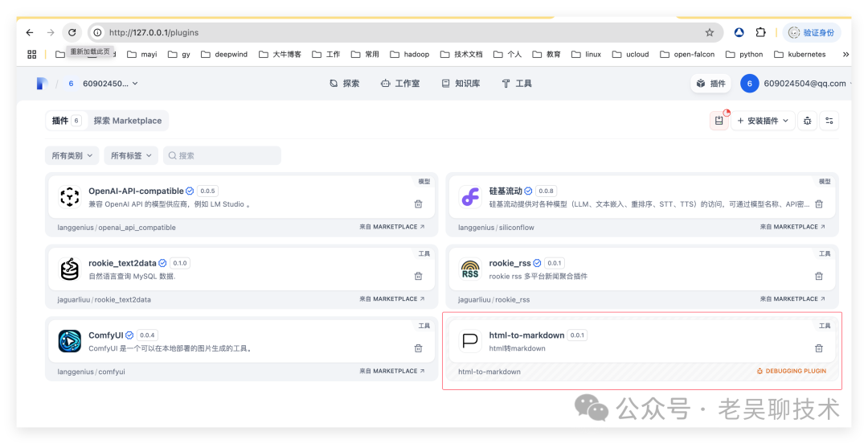Click the site info icon in address bar
The image size is (868, 444).
97,33
